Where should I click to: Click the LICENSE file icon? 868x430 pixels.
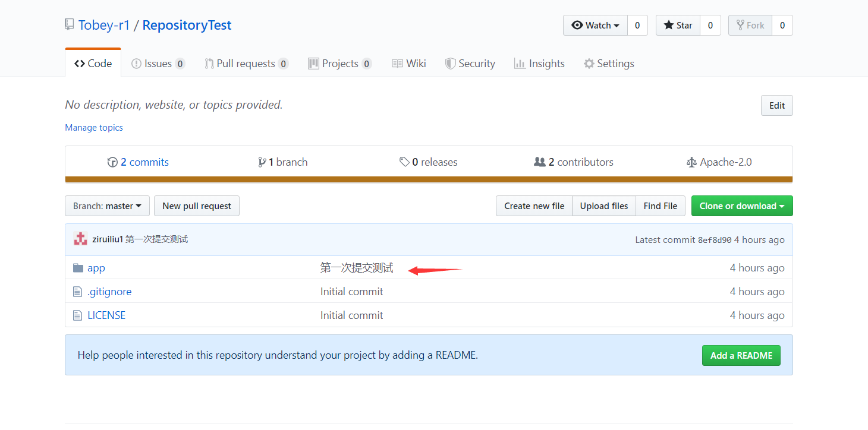tap(77, 315)
